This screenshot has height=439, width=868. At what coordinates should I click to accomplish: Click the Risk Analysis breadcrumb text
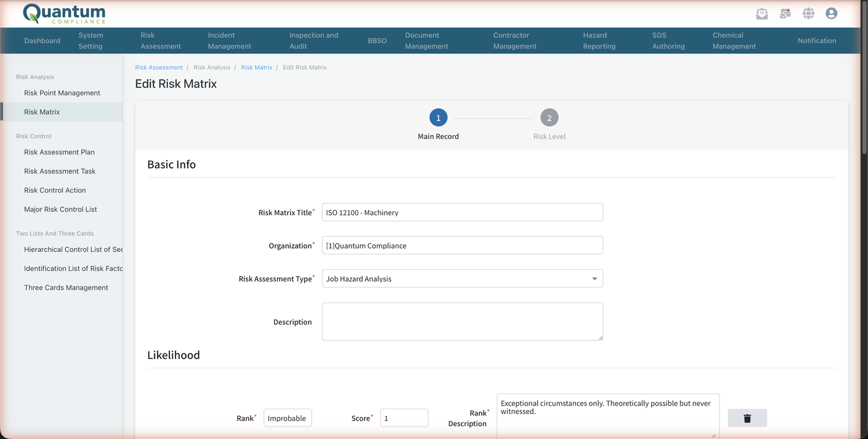point(212,67)
